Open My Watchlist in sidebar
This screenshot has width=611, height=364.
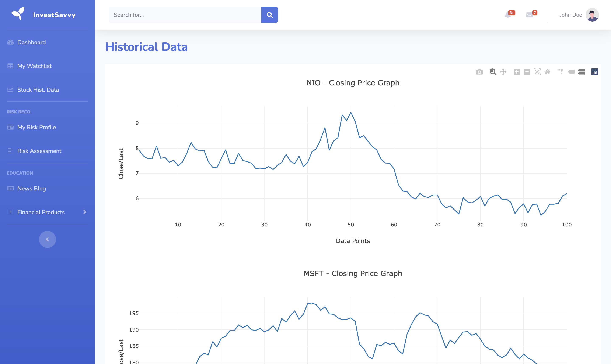pos(47,66)
